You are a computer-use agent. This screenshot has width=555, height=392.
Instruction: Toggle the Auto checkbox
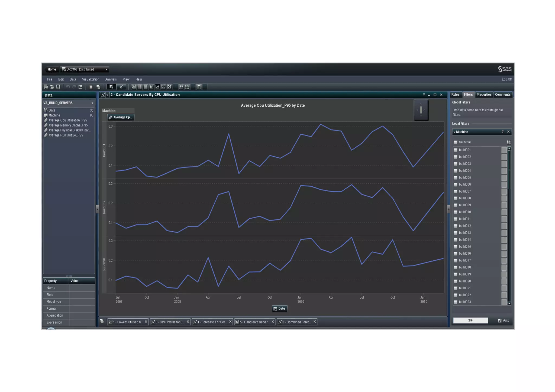point(500,320)
